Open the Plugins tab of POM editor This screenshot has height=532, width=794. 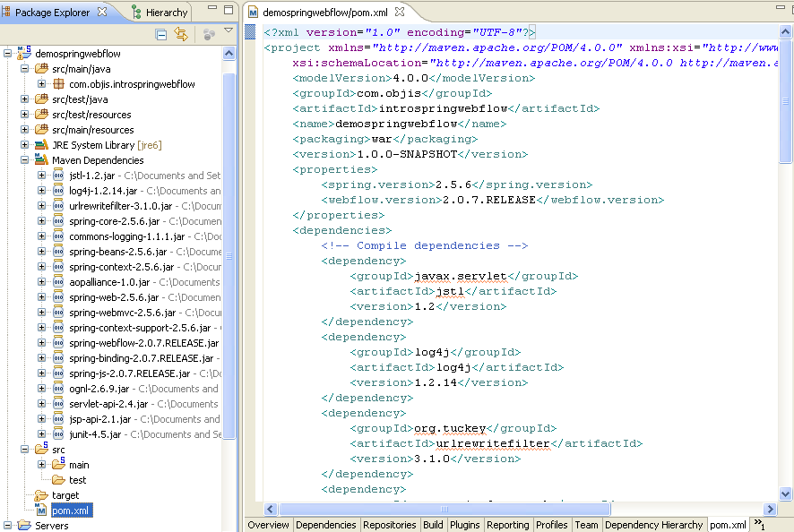pos(465,525)
